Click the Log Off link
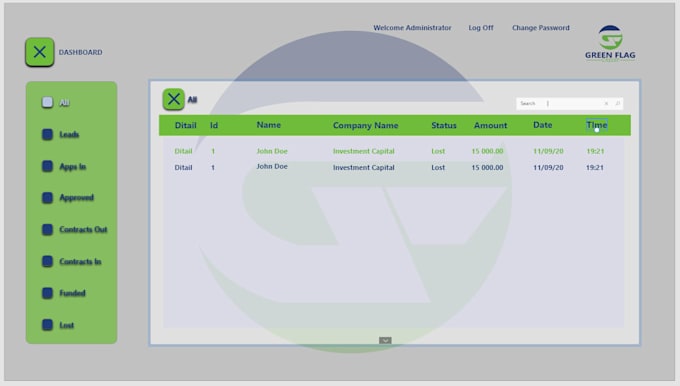 [x=481, y=28]
